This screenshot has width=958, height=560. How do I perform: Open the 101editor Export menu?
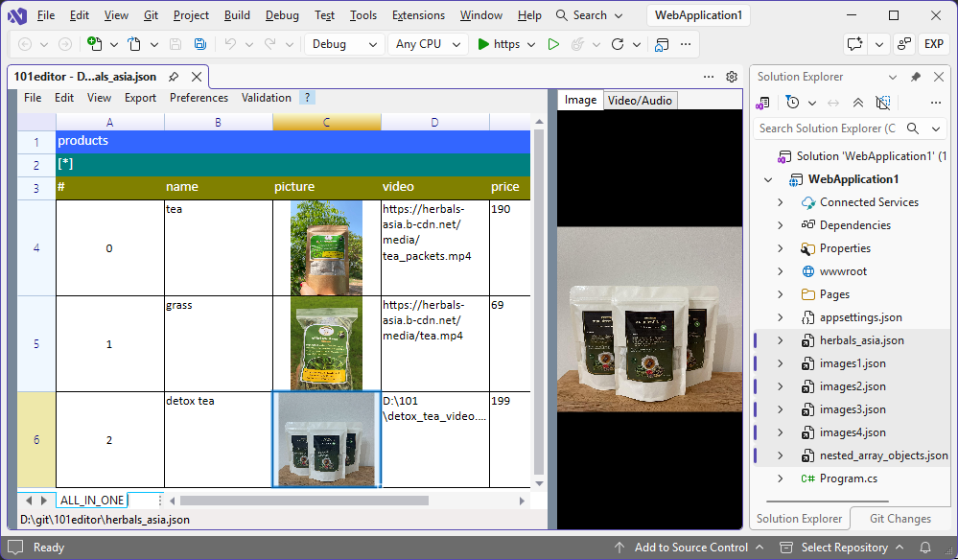[x=141, y=98]
